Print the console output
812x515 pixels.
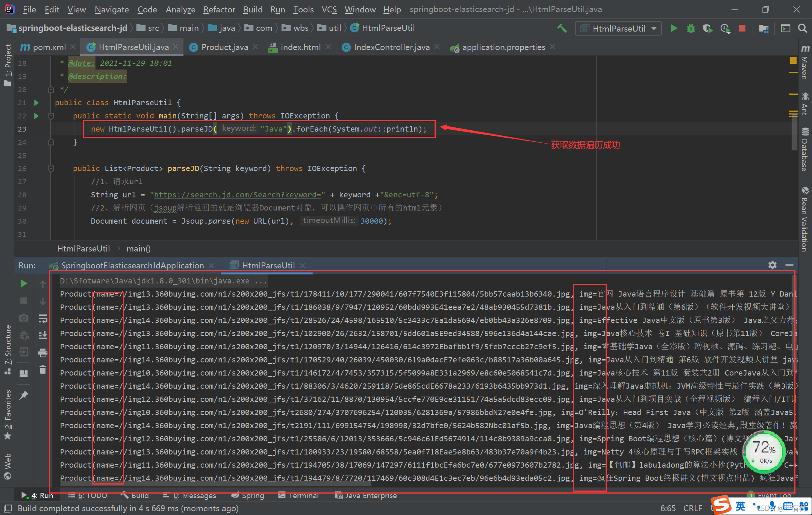point(43,353)
